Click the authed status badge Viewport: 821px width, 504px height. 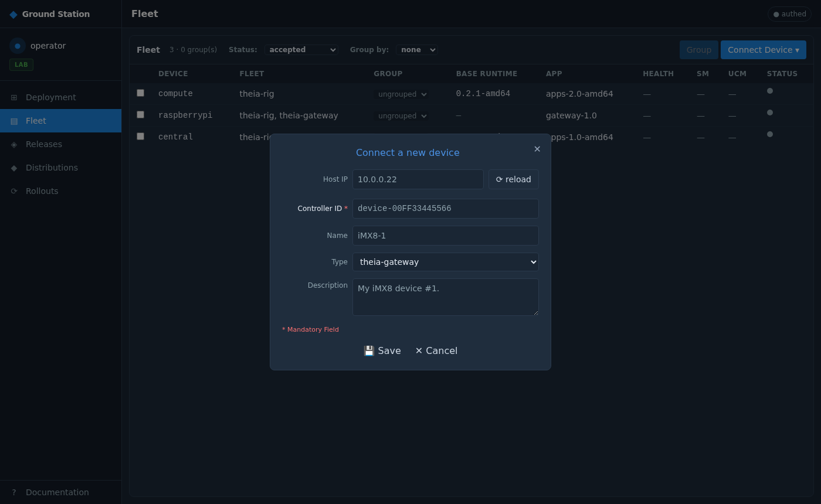(x=789, y=14)
